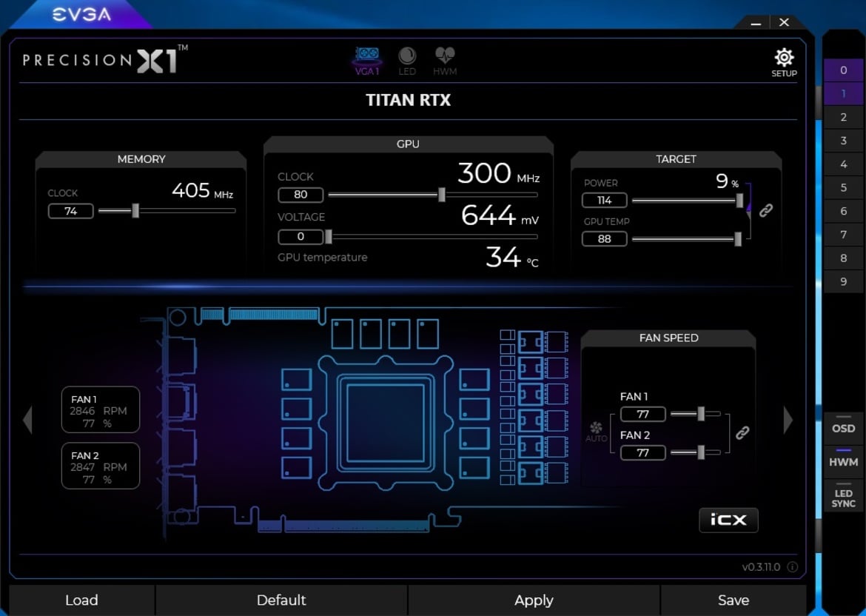Select profile slot 4

pyautogui.click(x=843, y=164)
